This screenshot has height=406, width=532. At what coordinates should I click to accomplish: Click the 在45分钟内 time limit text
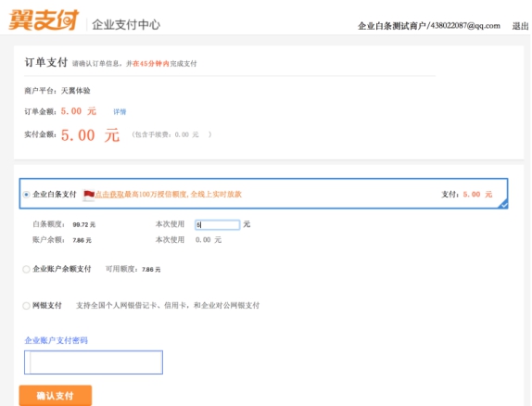151,63
